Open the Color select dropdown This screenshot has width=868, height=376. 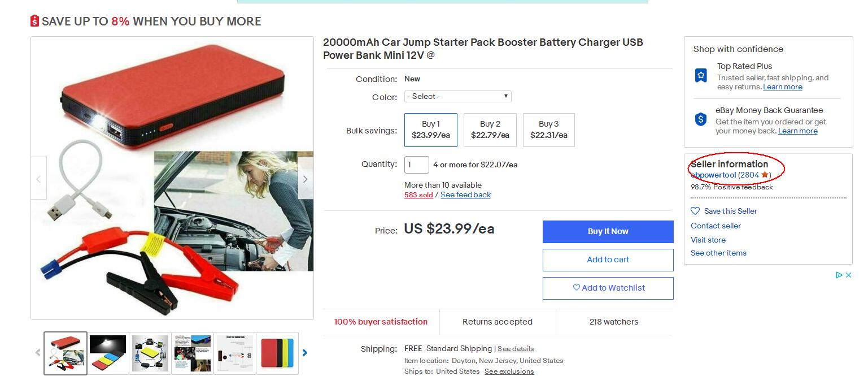(x=457, y=97)
